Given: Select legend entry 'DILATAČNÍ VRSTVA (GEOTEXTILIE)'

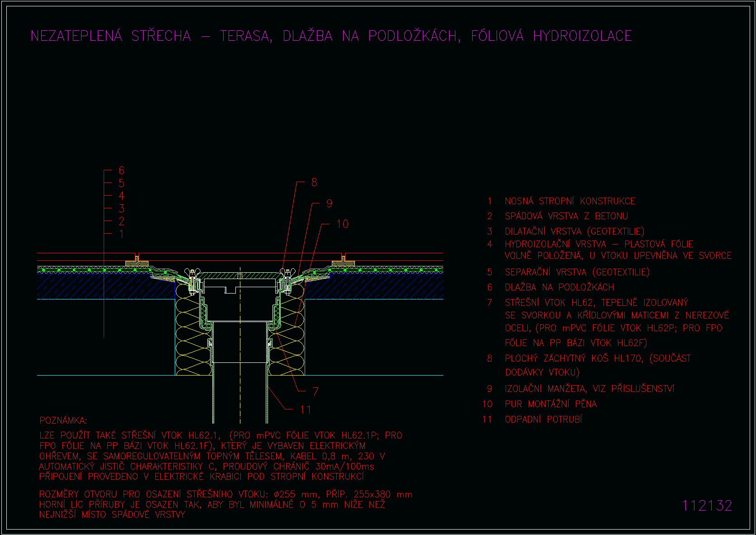Looking at the screenshot, I should [x=574, y=231].
